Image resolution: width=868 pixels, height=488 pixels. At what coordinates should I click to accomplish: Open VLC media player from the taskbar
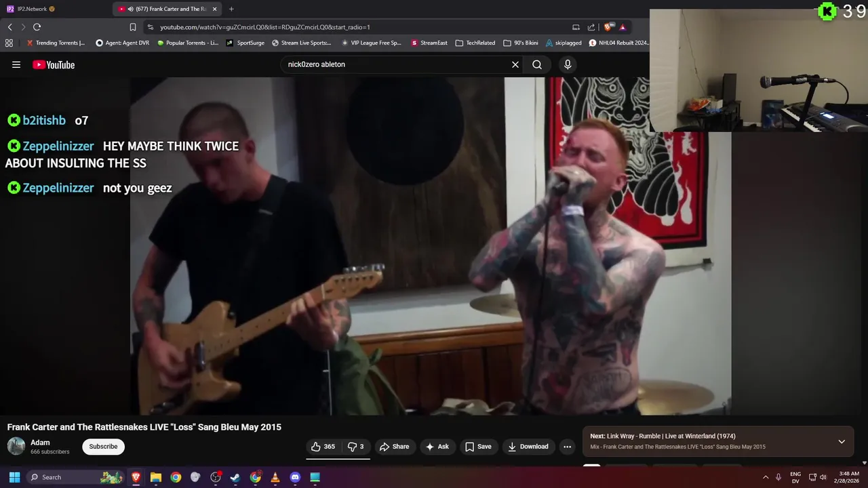[275, 477]
